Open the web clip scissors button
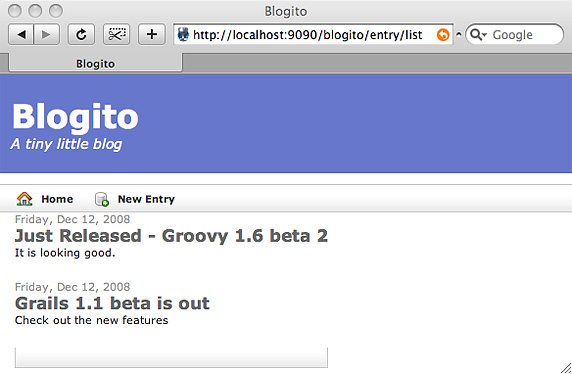This screenshot has height=374, width=572. pos(116,35)
